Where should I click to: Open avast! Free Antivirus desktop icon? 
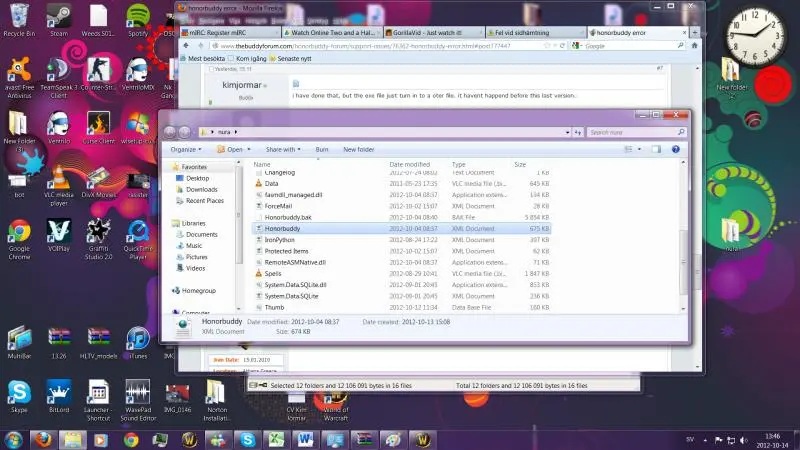(x=19, y=78)
